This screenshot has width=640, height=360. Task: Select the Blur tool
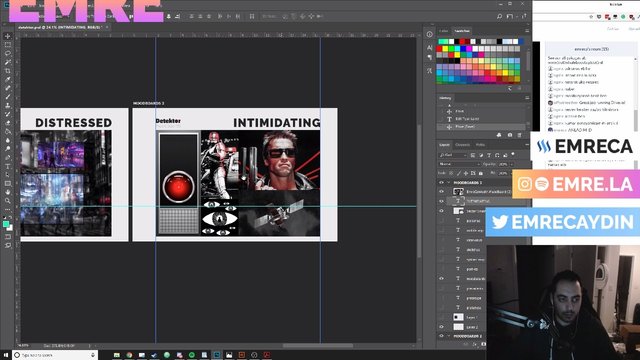(x=8, y=140)
